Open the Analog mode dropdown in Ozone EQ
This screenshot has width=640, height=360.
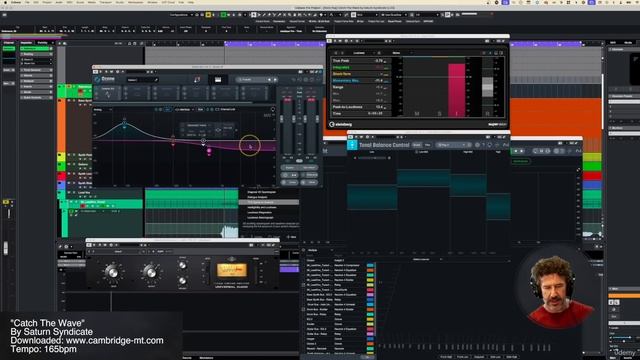(102, 109)
